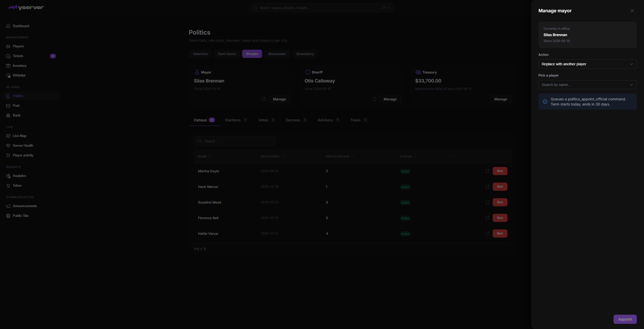
Task: Open the Action dropdown
Action: (x=587, y=64)
